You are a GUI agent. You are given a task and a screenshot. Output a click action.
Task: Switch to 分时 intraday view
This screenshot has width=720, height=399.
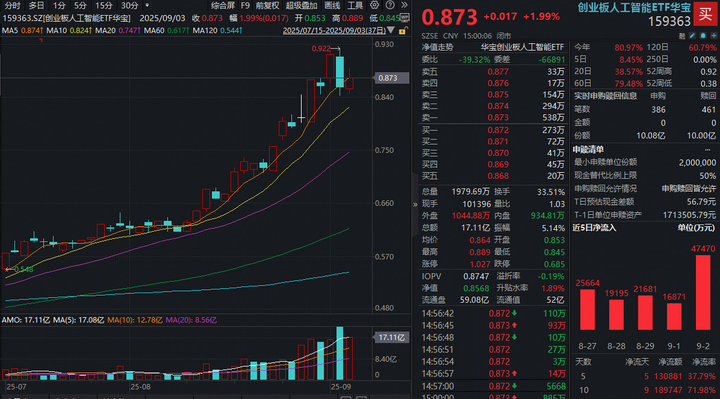pyautogui.click(x=12, y=6)
